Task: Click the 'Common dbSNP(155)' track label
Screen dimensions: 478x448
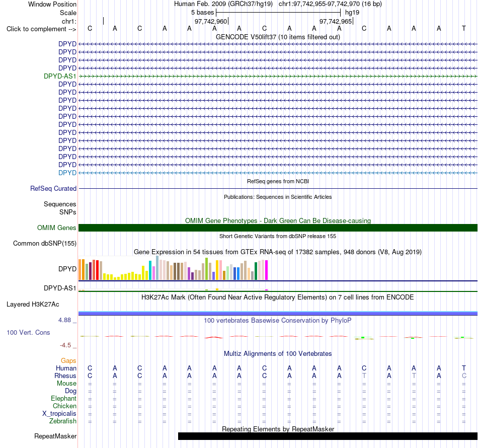Action: click(44, 243)
